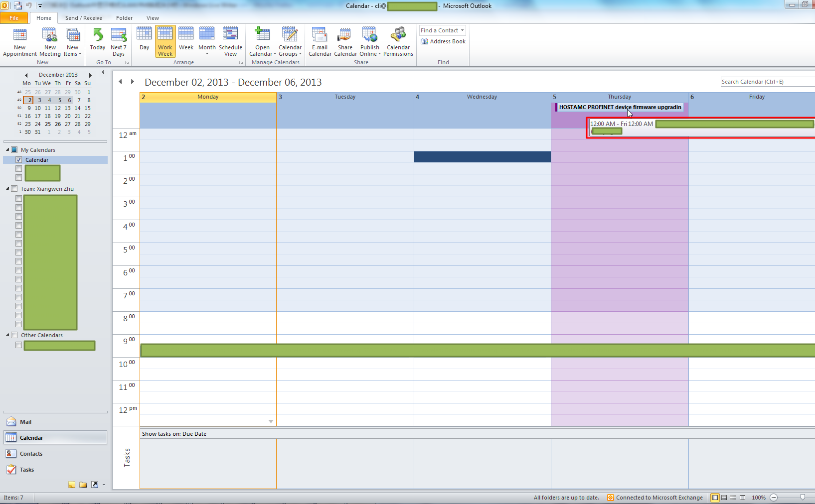Screen dimensions: 815x504
Task: Click the zoom slider handle
Action: 803,498
